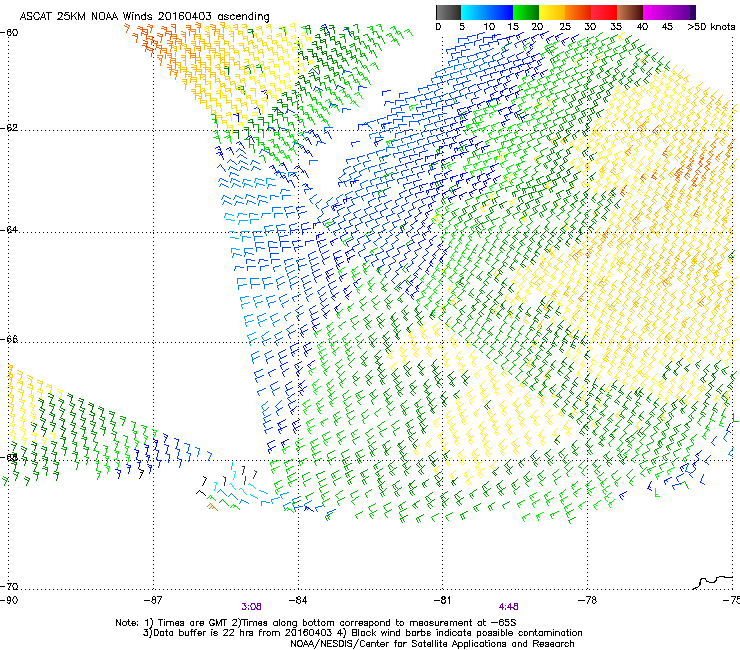Click the yellow 20-25 knots legend segment

point(552,12)
